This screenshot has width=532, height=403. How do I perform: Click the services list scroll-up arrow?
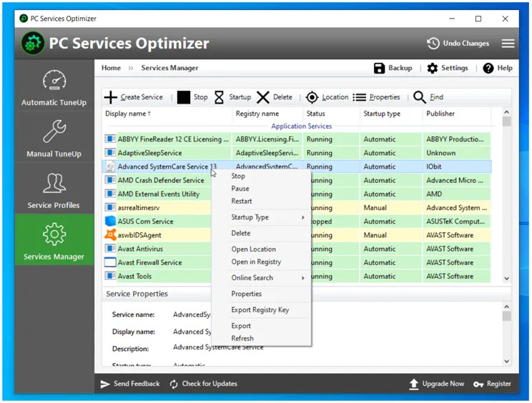pos(506,112)
